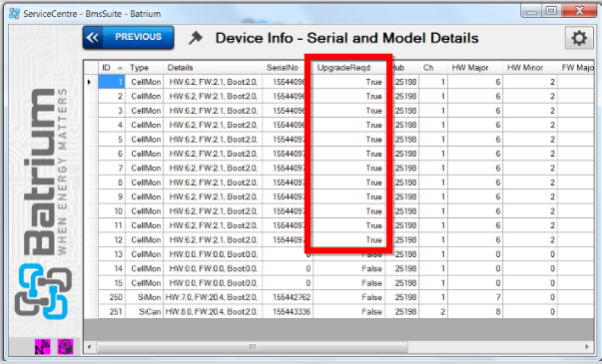Select the cell with ID 1
Screen dimensions: 602x364
(112, 82)
